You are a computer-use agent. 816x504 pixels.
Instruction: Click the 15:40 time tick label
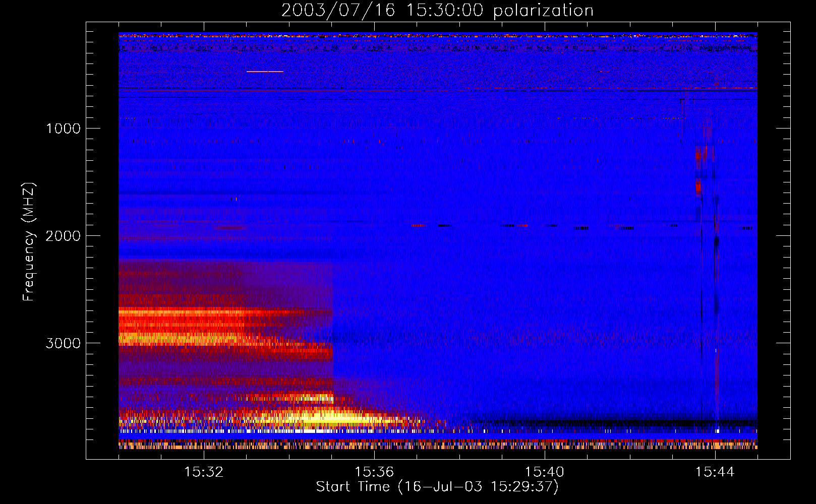[545, 472]
